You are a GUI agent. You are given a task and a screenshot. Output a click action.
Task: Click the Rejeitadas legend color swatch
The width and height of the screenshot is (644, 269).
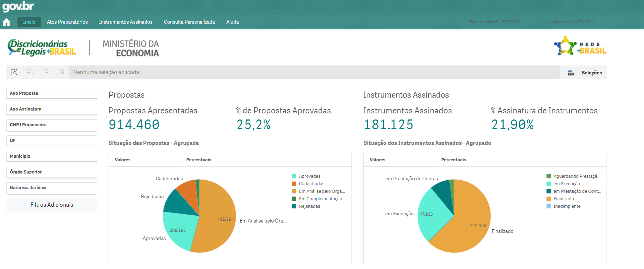pyautogui.click(x=294, y=206)
